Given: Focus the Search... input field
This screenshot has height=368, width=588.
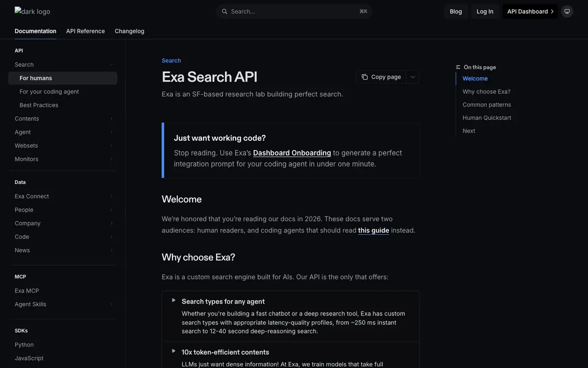Looking at the screenshot, I should coord(294,11).
